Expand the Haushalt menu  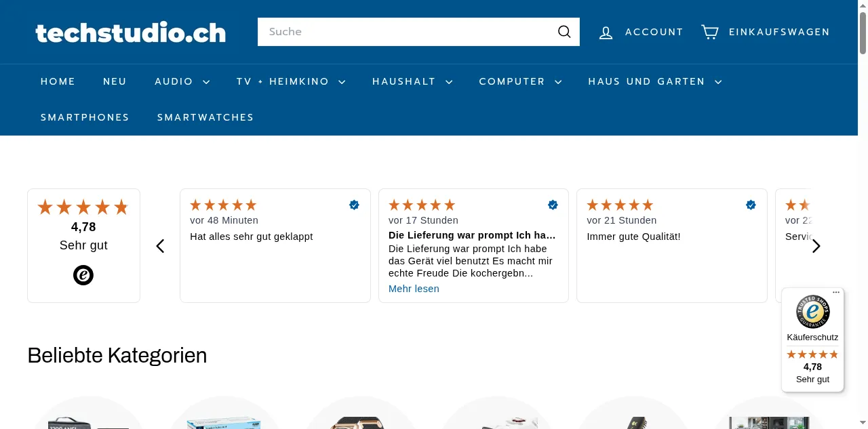(x=412, y=81)
